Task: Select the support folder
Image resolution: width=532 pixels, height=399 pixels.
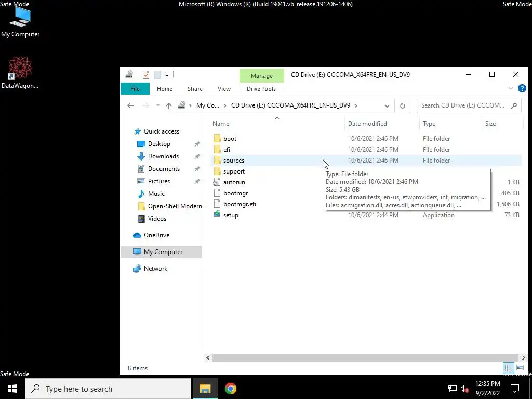Action: [234, 171]
